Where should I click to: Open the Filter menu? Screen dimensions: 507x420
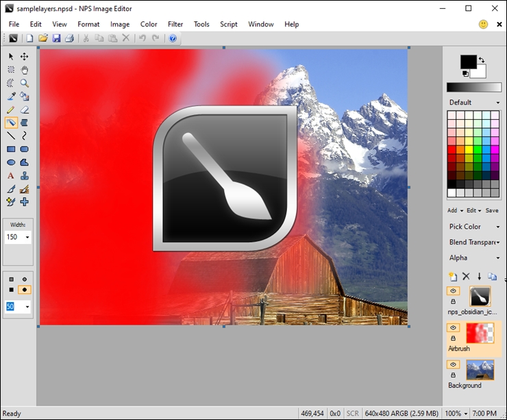click(175, 24)
